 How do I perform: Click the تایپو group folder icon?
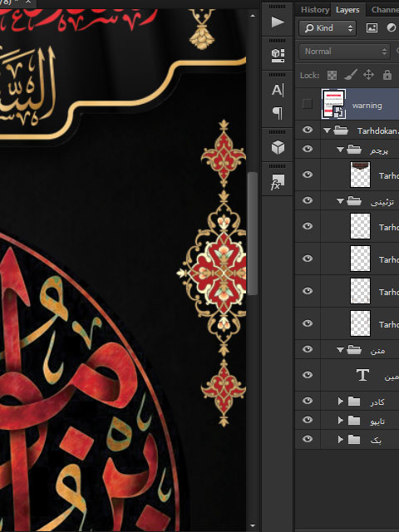[x=354, y=421]
